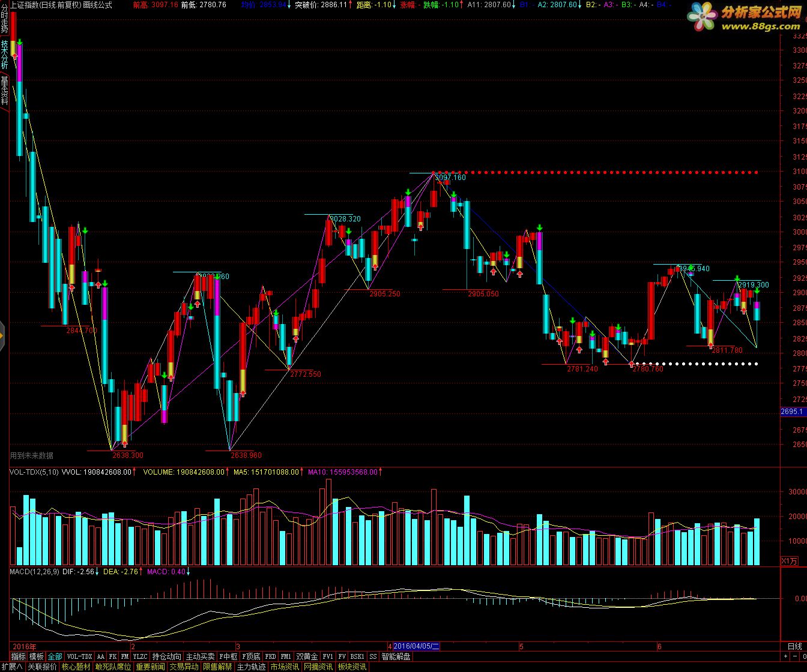The height and width of the screenshot is (672, 807).
Task: Open the 主力轨迹 tab
Action: (x=251, y=667)
